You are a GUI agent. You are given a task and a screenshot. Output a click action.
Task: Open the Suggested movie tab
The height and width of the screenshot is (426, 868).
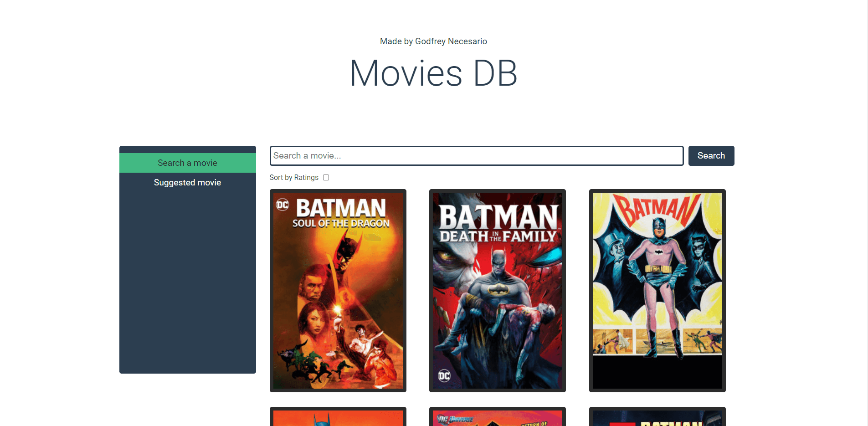click(187, 182)
